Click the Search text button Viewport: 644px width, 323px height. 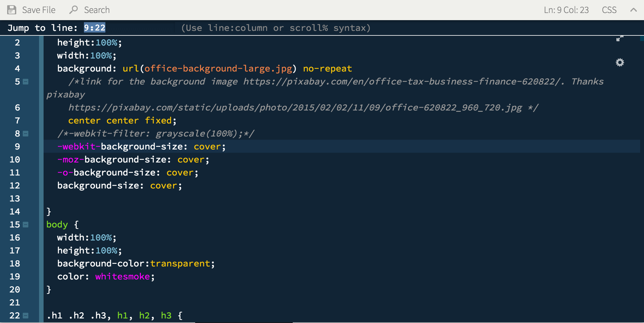(x=97, y=10)
